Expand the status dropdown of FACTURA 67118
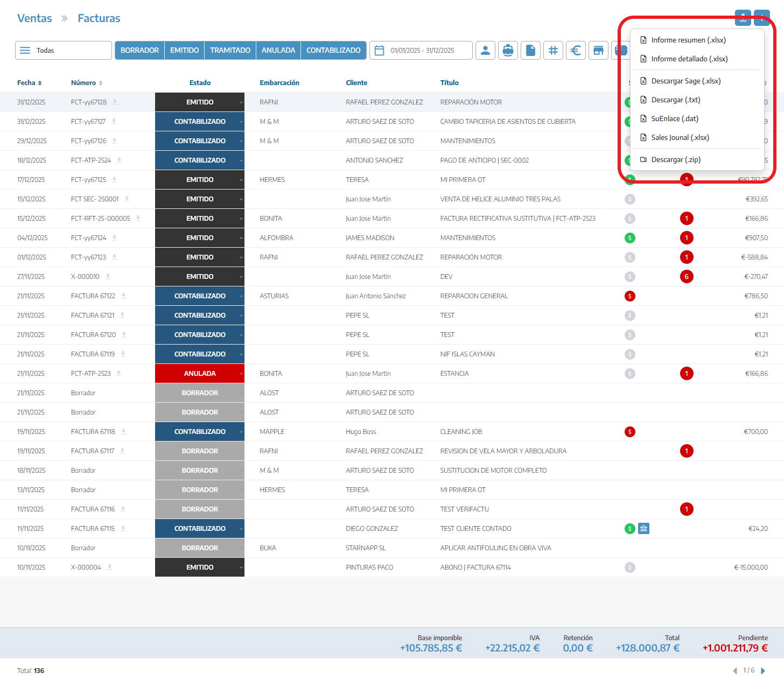This screenshot has width=784, height=687. [x=200, y=432]
